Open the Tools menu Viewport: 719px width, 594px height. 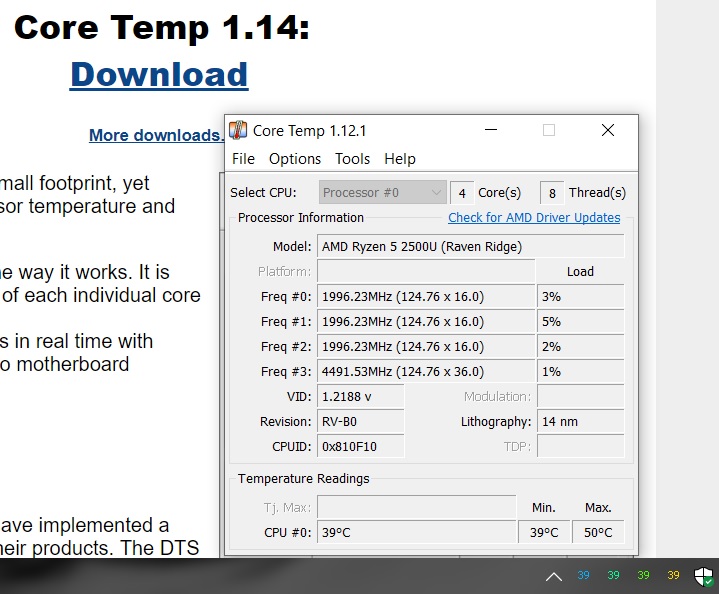point(352,159)
